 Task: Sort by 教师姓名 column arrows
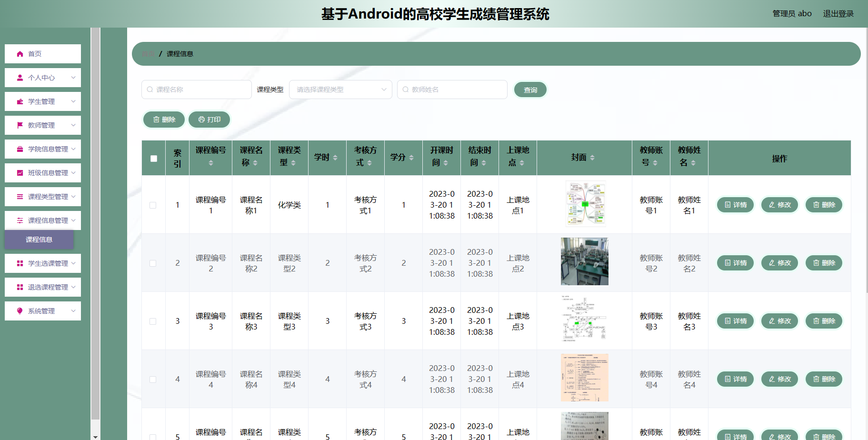tap(693, 163)
